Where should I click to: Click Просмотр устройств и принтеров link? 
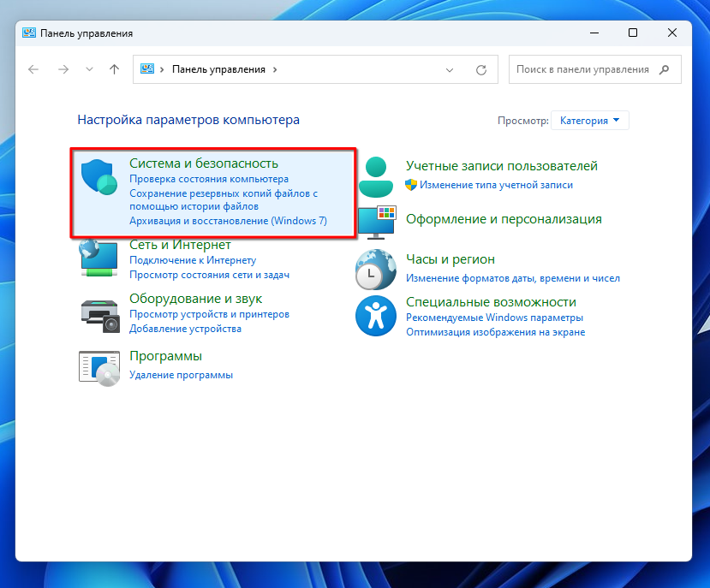209,314
